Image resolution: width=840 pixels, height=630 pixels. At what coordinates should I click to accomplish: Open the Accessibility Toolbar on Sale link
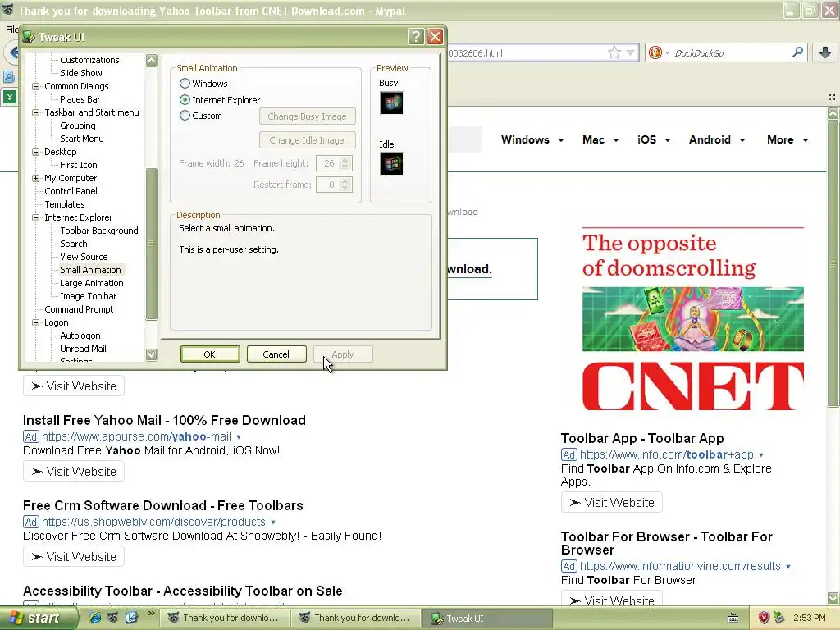(183, 591)
